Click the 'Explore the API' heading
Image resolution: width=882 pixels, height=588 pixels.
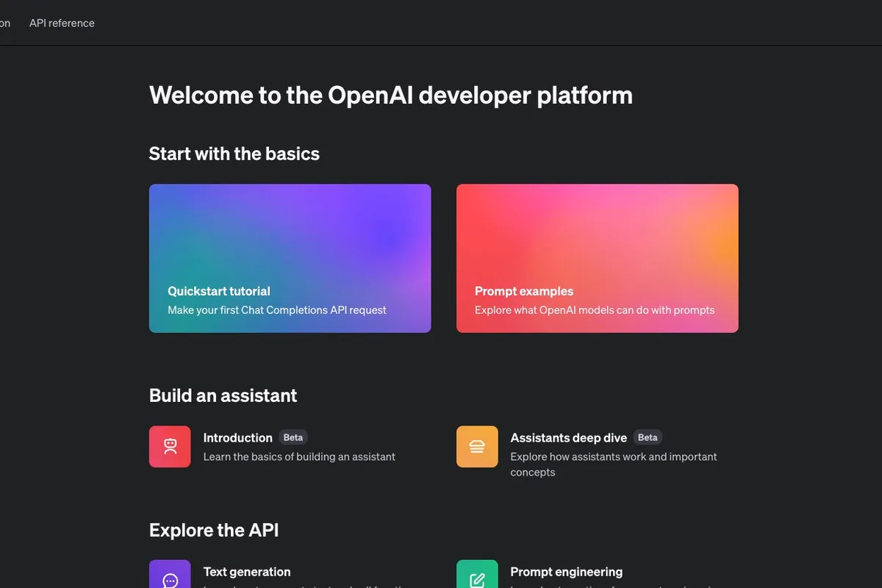point(214,530)
